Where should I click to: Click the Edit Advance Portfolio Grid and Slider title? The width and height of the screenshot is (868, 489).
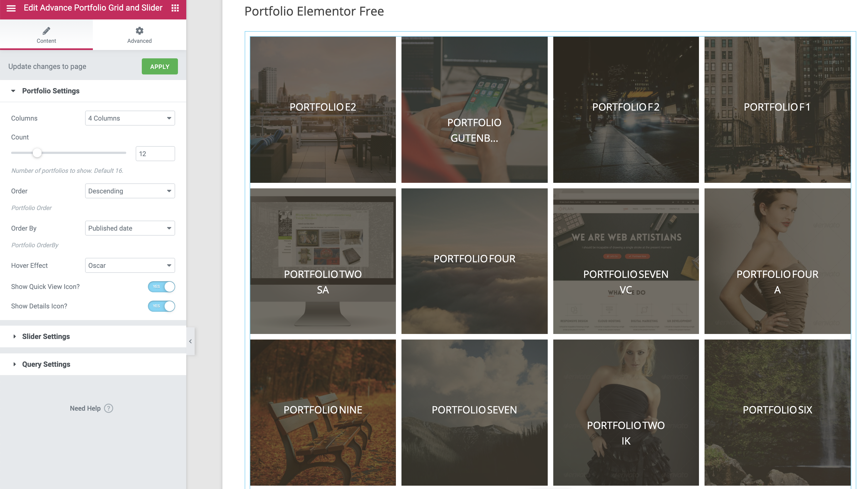pos(93,8)
